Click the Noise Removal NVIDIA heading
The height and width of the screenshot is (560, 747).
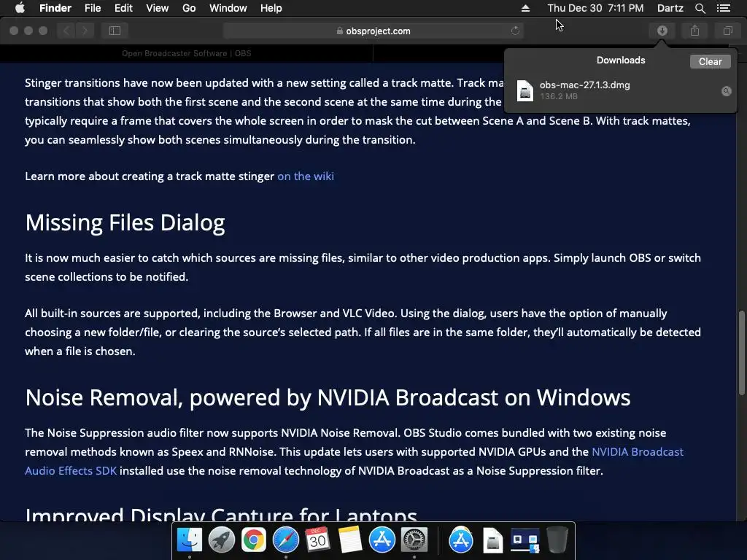pyautogui.click(x=328, y=397)
